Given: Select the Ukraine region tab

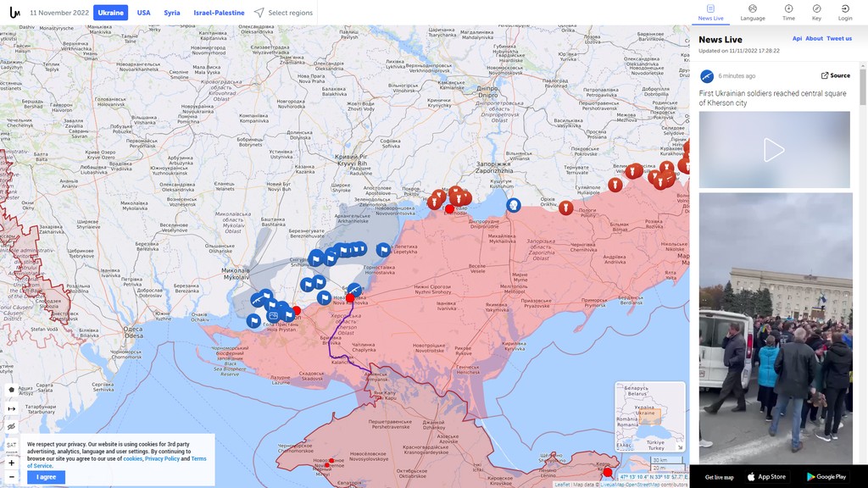Looking at the screenshot, I should pos(111,13).
